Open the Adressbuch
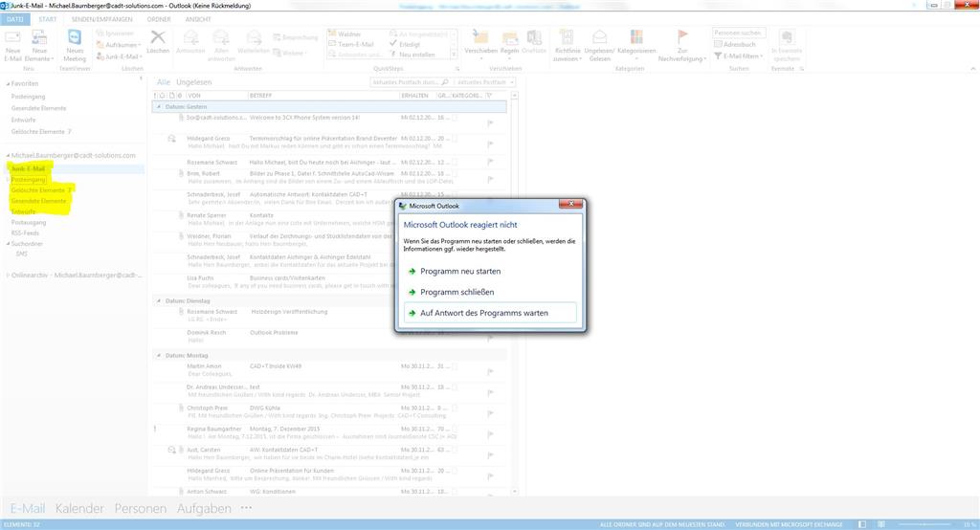The height and width of the screenshot is (530, 980). [x=735, y=44]
